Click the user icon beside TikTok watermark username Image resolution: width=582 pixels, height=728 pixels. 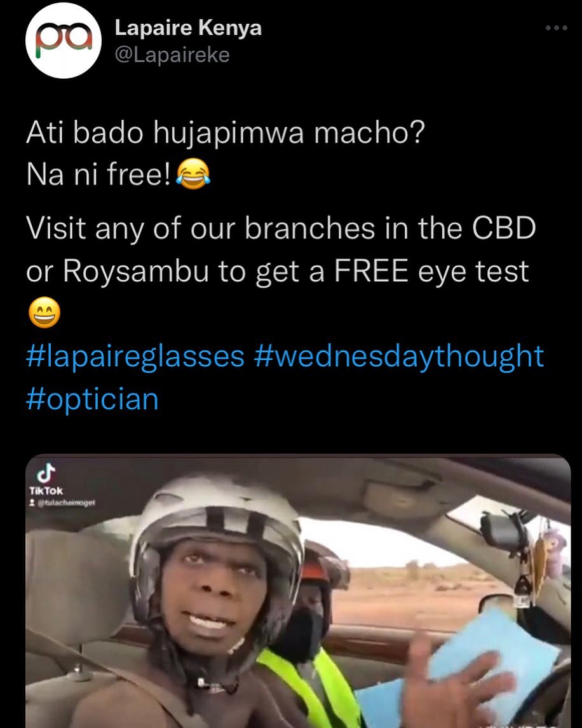point(31,502)
